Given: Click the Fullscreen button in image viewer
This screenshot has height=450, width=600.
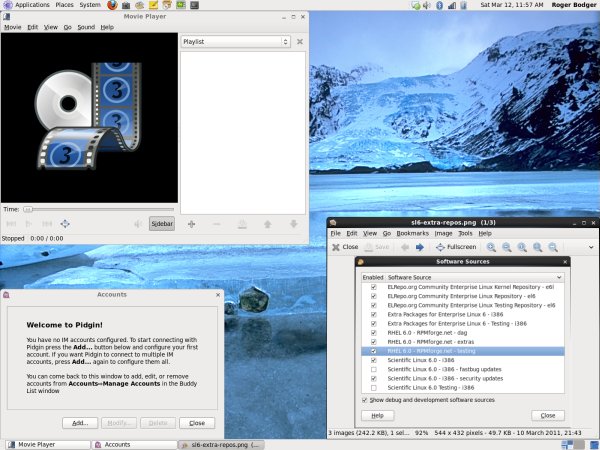Looking at the screenshot, I should 456,246.
